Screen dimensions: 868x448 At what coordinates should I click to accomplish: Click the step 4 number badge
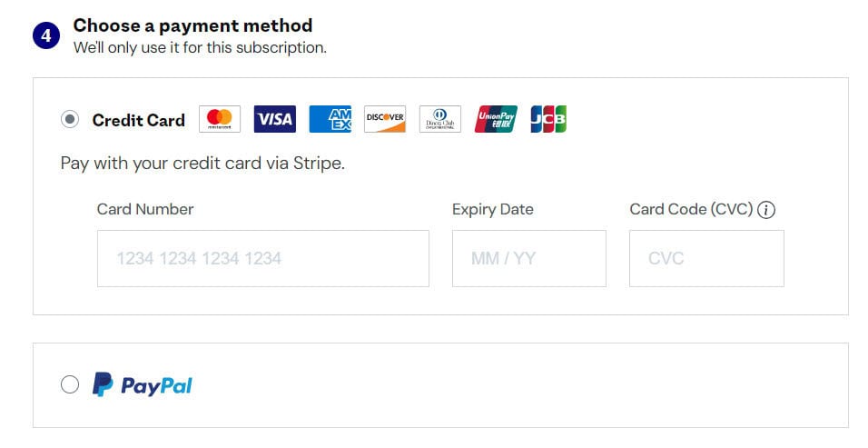(x=47, y=35)
